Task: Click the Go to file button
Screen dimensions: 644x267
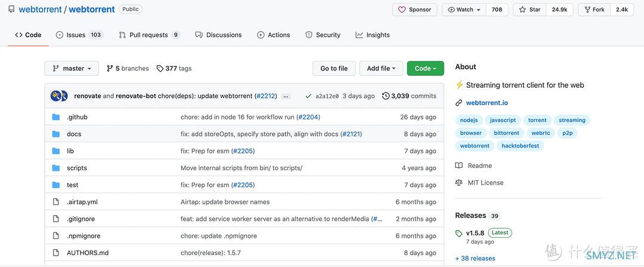Action: pyautogui.click(x=334, y=68)
